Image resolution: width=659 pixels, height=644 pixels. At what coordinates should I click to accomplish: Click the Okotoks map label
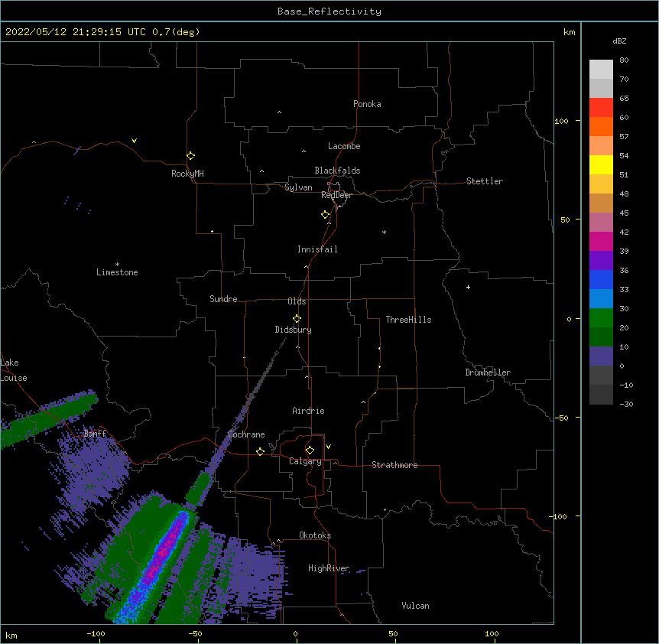point(315,535)
